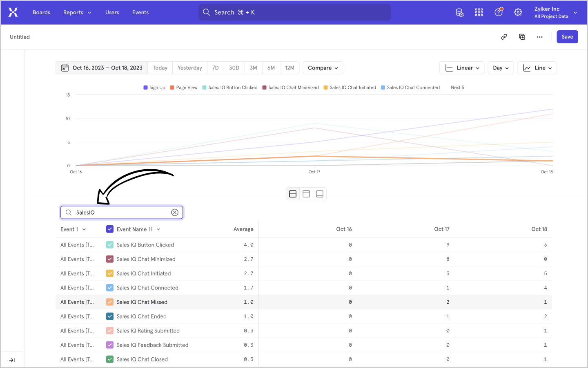The width and height of the screenshot is (588, 368).
Task: Select the 30D date range
Action: point(234,68)
